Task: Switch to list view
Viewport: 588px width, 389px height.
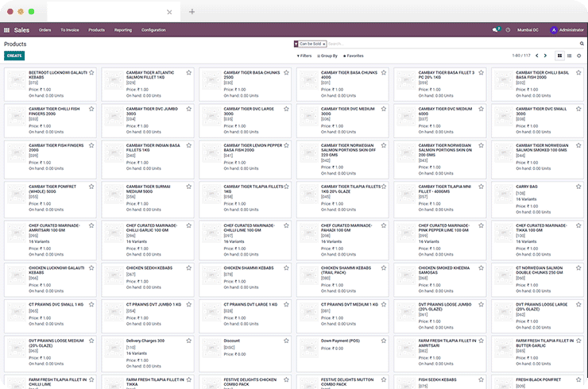Action: tap(569, 56)
